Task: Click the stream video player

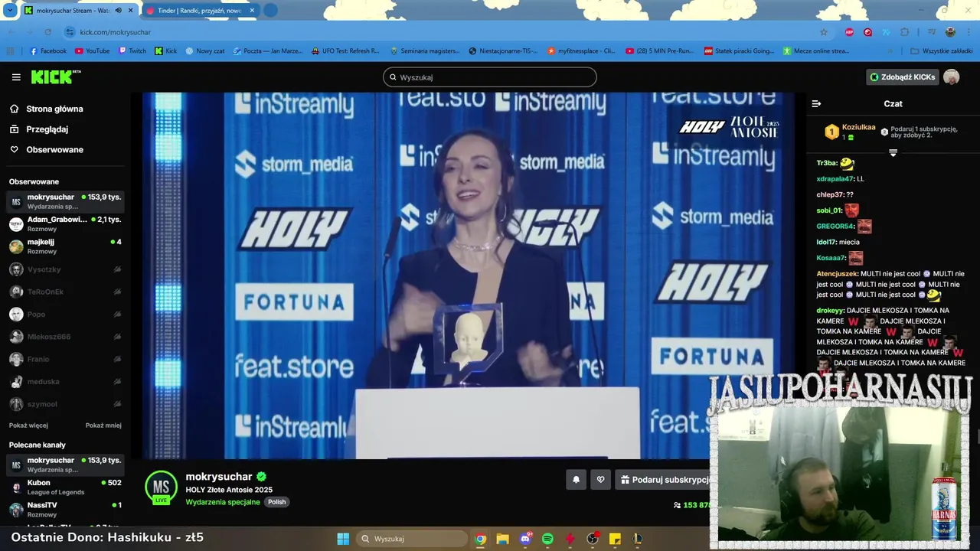Action: point(469,275)
